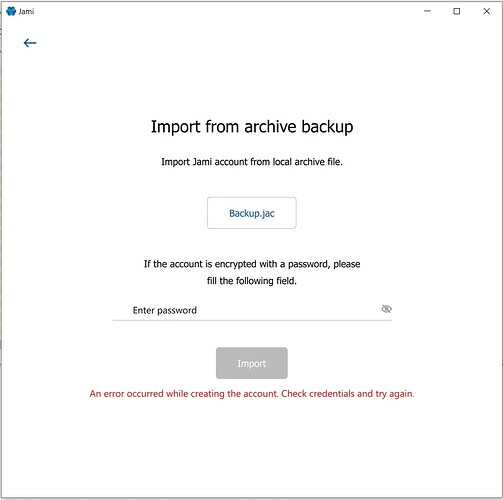Image resolution: width=503 pixels, height=500 pixels.
Task: Click the Jami logo in title bar
Action: [x=11, y=11]
